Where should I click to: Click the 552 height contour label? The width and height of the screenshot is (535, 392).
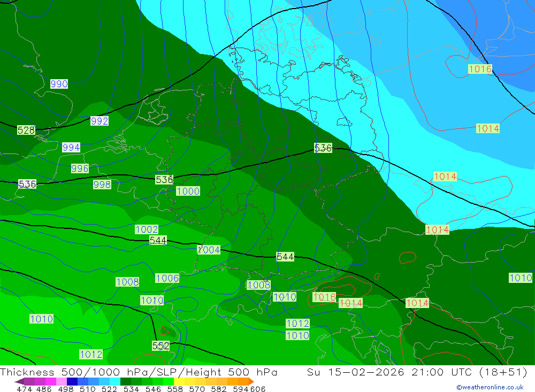(x=160, y=345)
